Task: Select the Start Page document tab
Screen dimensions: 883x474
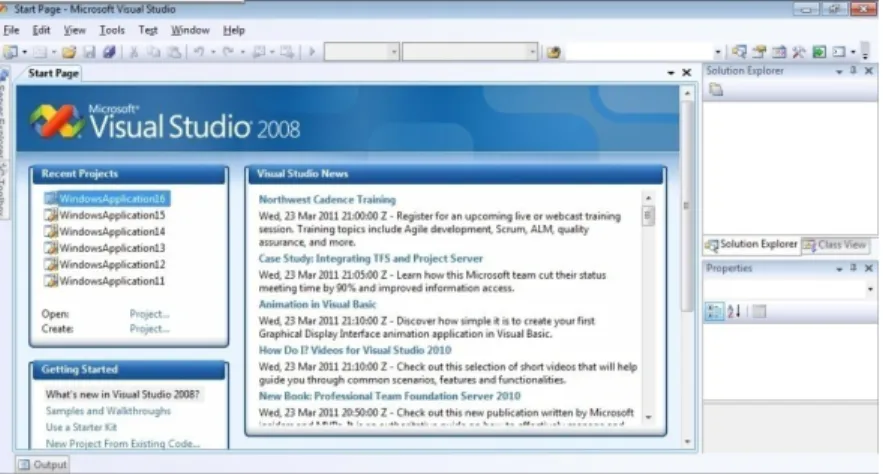Action: [53, 73]
